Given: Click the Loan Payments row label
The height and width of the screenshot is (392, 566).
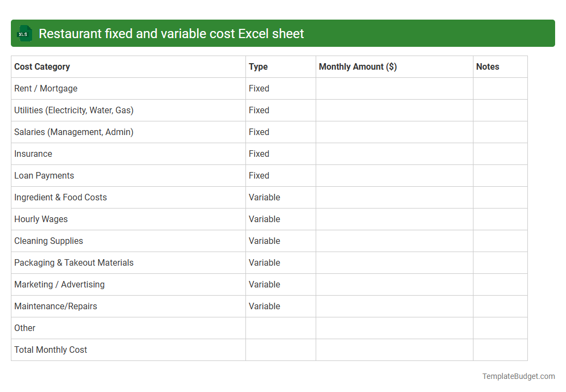Looking at the screenshot, I should 44,175.
